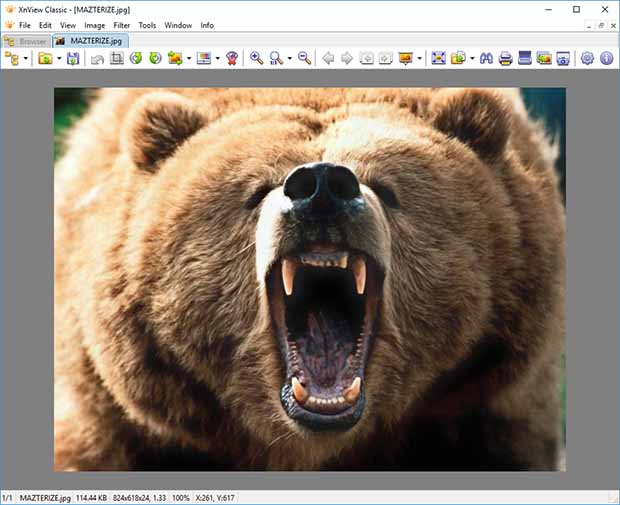The width and height of the screenshot is (620, 505).
Task: Click the next page icon
Action: click(x=386, y=59)
